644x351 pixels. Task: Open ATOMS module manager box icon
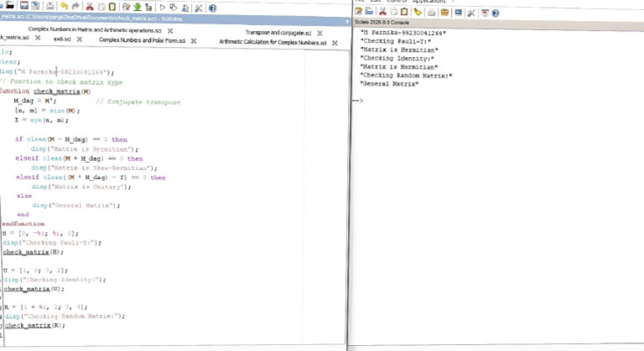click(x=444, y=13)
